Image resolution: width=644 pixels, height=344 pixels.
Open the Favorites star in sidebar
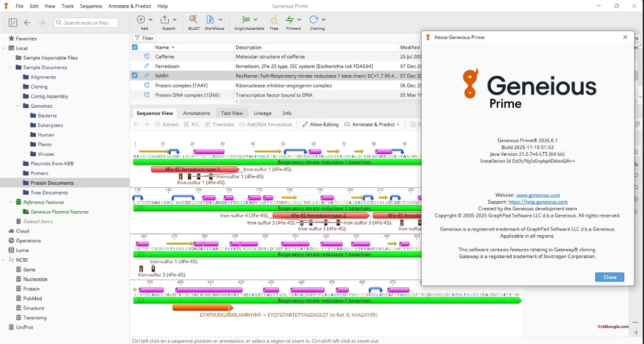click(x=11, y=38)
